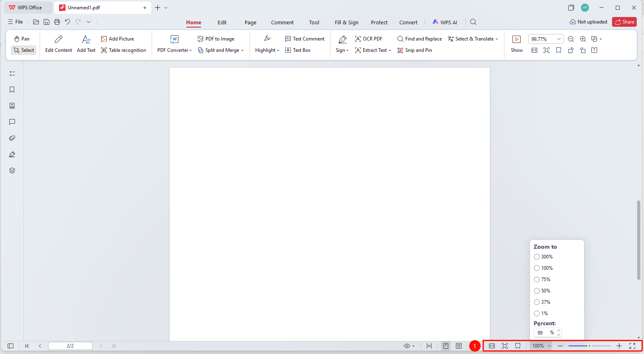This screenshot has width=644, height=354.
Task: Switch to the Edit tab
Action: [x=222, y=23]
